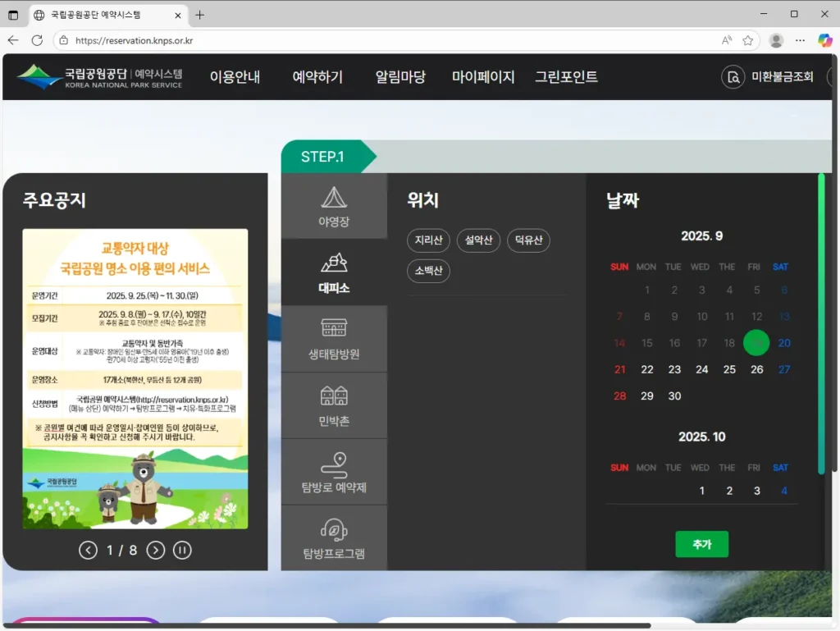Select 소백산 location chip
Screen dimensions: 840x631
(x=428, y=271)
